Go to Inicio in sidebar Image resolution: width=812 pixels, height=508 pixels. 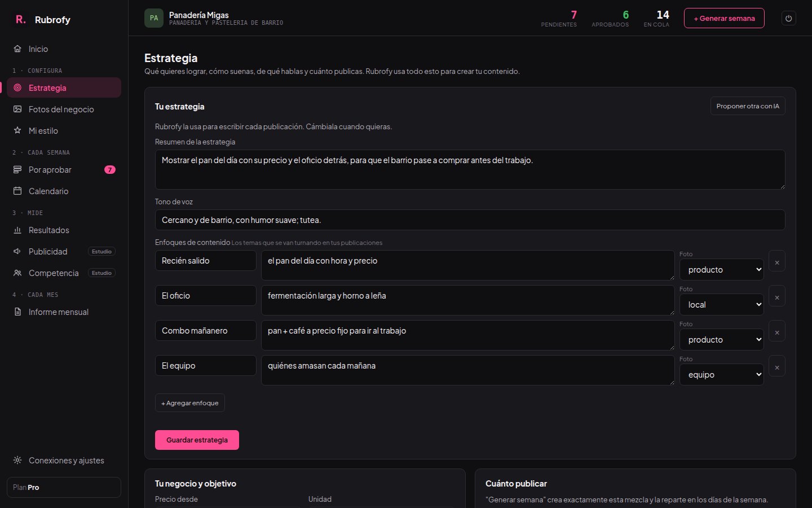64,49
